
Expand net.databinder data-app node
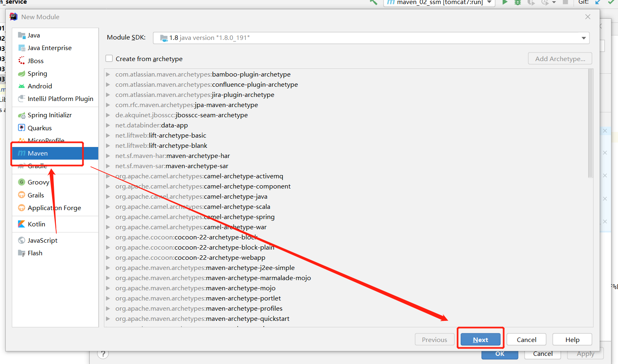pyautogui.click(x=108, y=125)
